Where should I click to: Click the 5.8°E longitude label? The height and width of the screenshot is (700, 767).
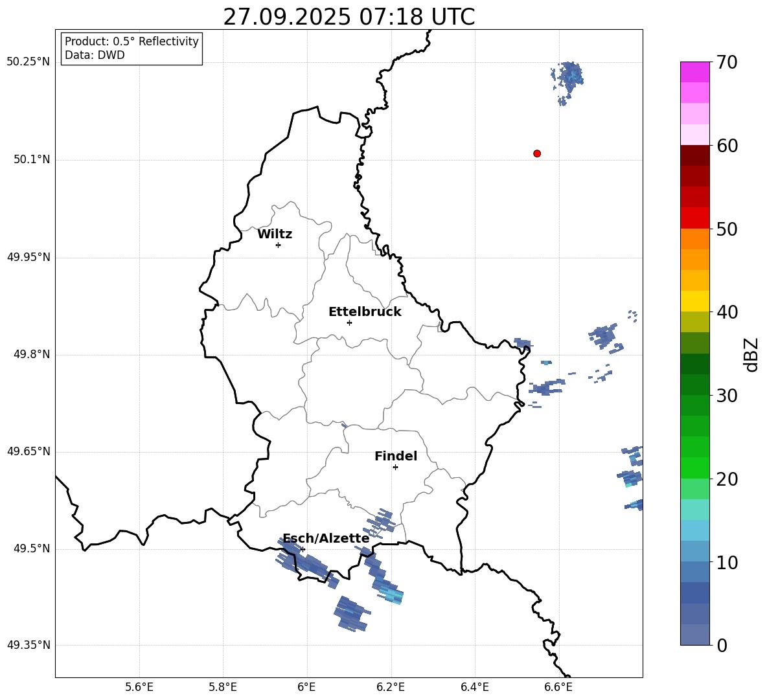pos(223,687)
